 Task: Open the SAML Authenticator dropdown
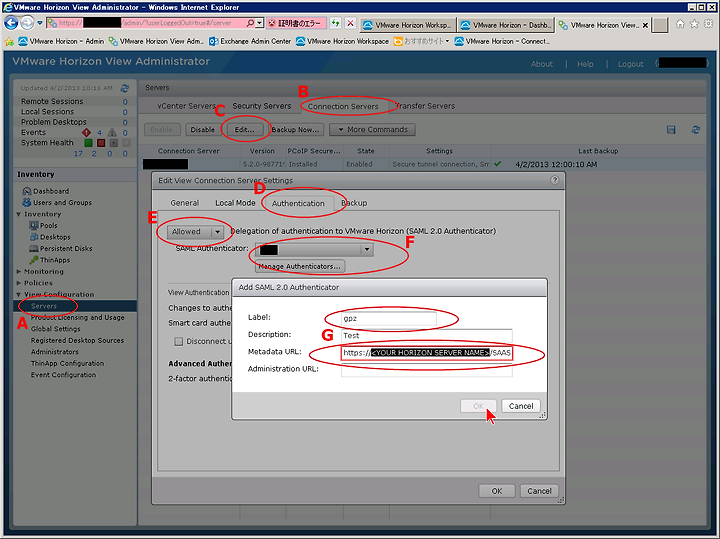(x=314, y=250)
